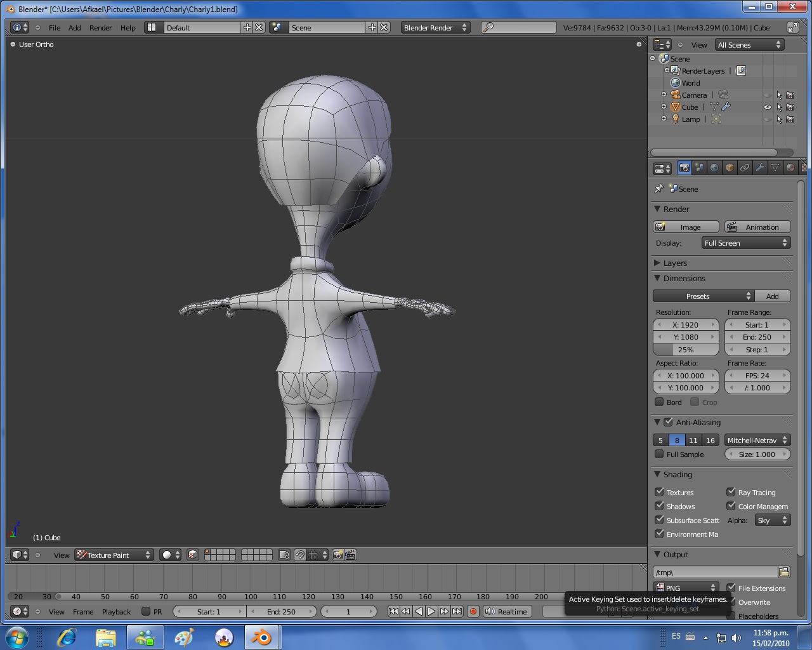Open the Object Constraints chain tab

pyautogui.click(x=745, y=168)
